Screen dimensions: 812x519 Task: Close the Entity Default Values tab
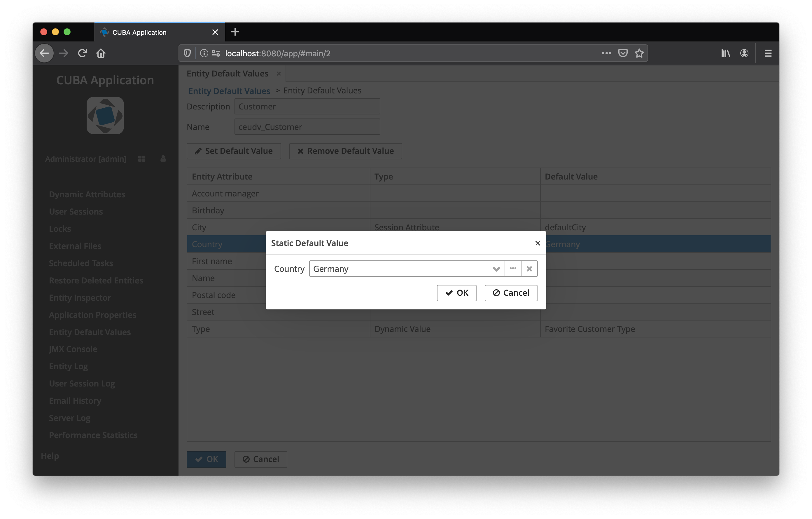[279, 74]
